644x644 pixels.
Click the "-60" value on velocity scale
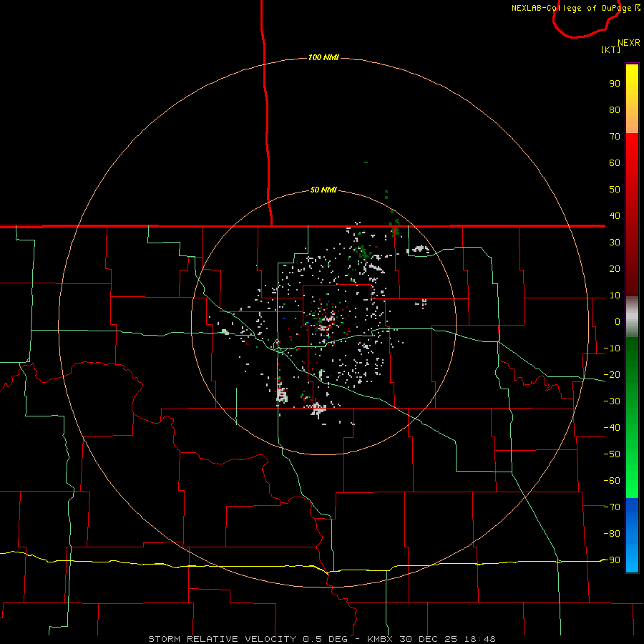(612, 481)
